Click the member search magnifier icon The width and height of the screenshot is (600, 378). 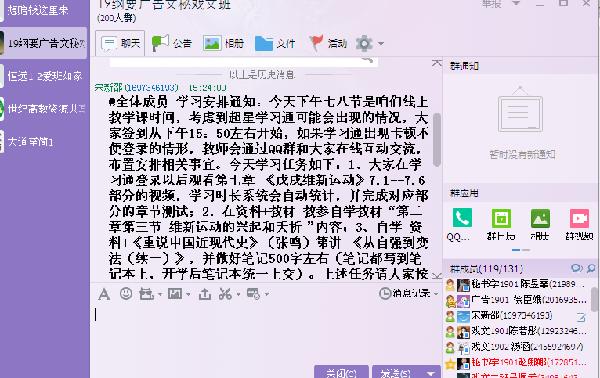click(x=591, y=269)
